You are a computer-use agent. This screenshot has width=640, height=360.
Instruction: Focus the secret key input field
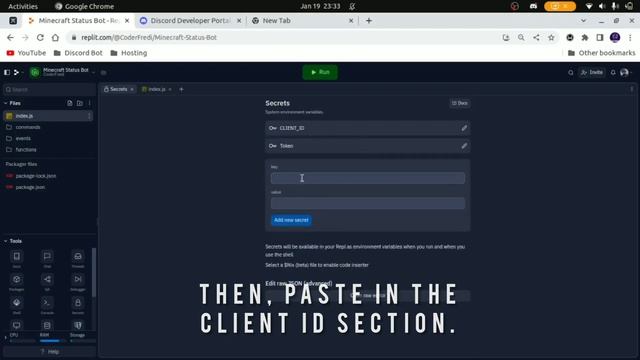368,178
